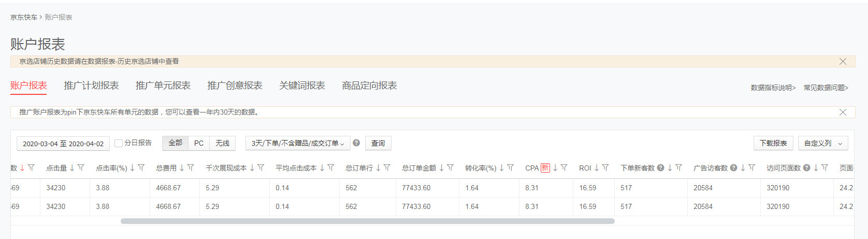Sort 访问页面数 column
Image resolution: width=868 pixels, height=239 pixels.
point(816,167)
